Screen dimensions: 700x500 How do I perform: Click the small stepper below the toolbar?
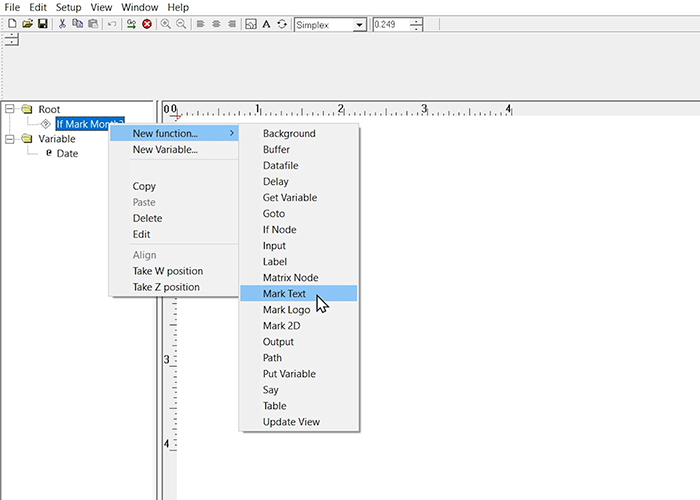(12, 39)
